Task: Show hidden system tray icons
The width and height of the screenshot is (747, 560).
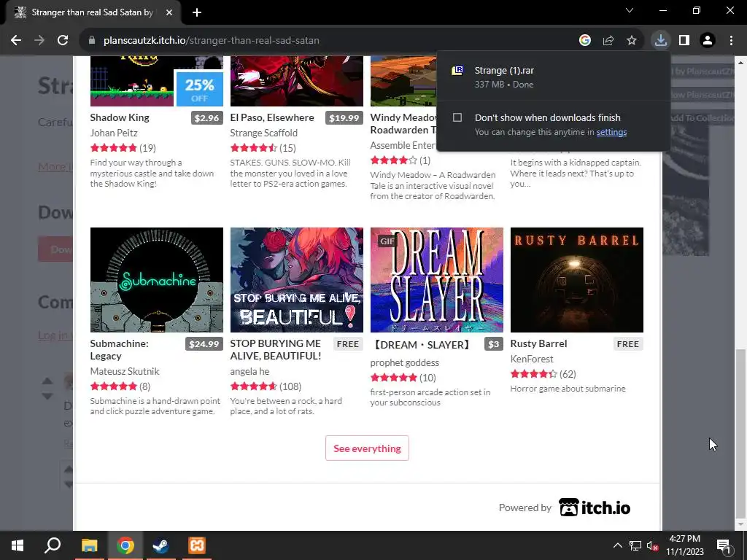Action: point(617,545)
